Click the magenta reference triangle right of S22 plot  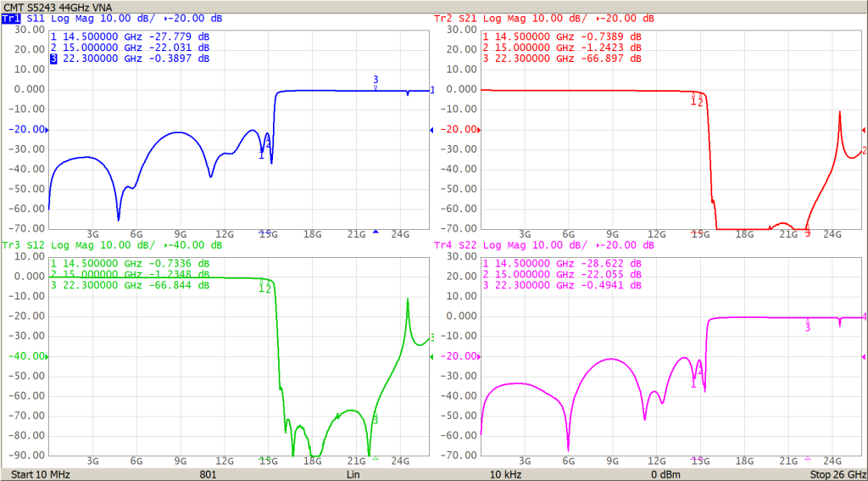[x=863, y=356]
